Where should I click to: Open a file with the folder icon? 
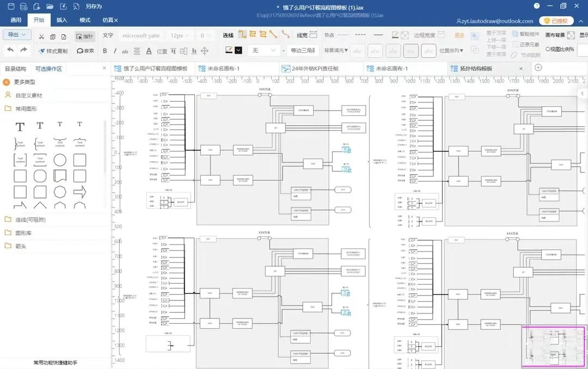point(50,7)
